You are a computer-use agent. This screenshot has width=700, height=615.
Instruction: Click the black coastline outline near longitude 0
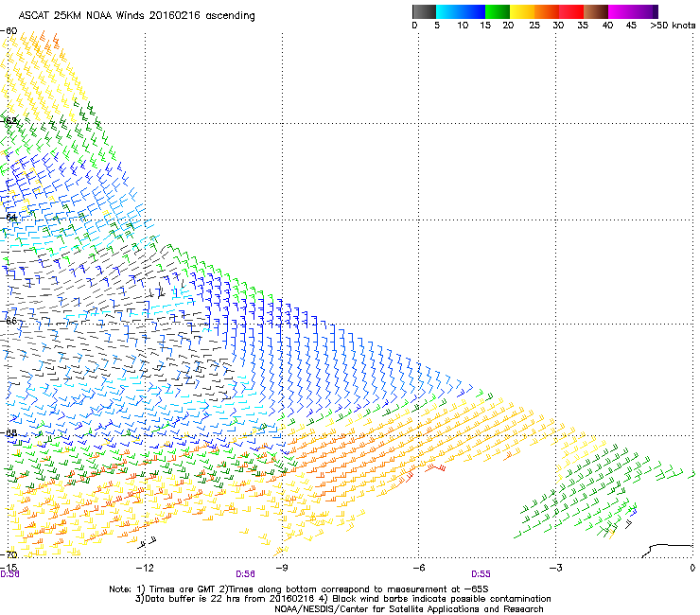(667, 551)
